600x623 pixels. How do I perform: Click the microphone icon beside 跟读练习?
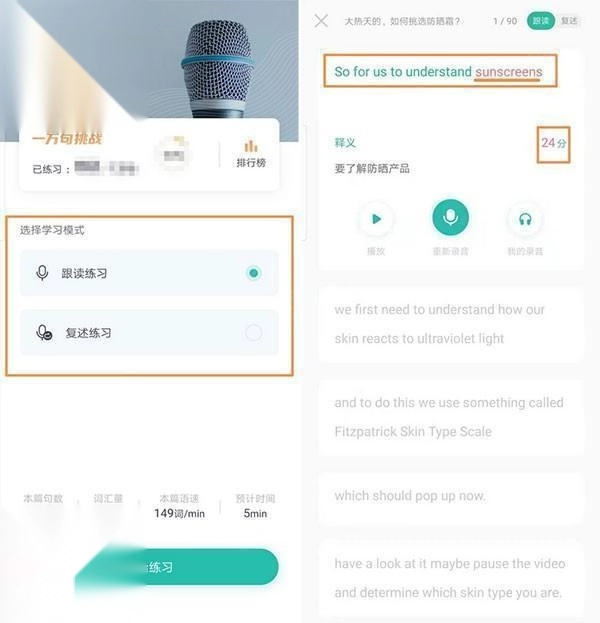click(x=42, y=273)
